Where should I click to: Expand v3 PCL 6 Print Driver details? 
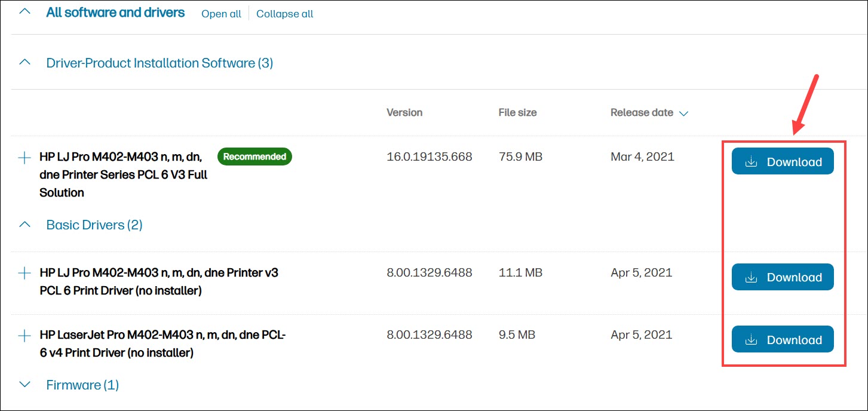click(24, 273)
